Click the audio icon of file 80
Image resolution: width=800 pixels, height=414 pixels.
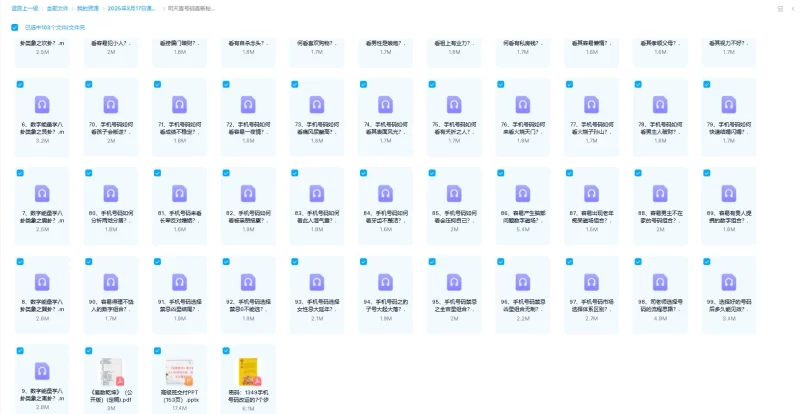111,193
